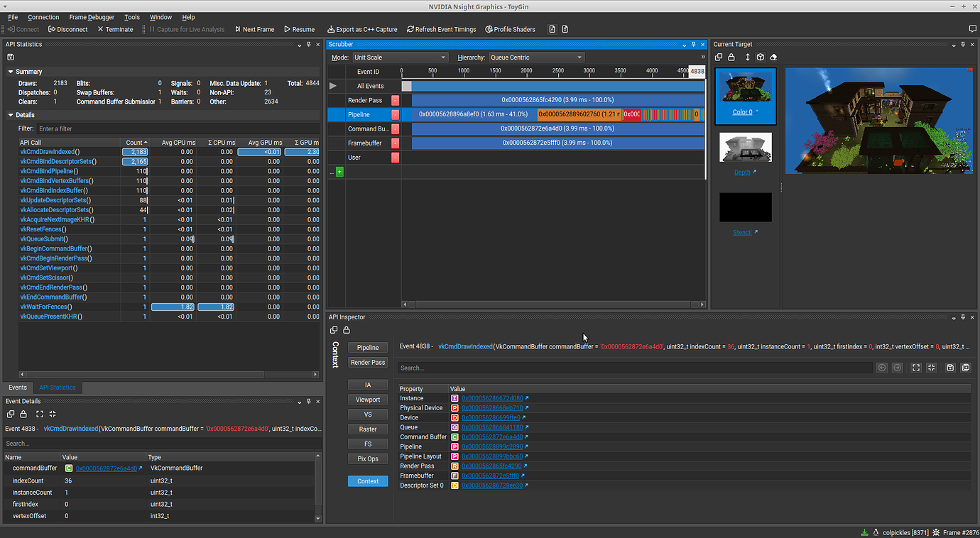
Task: Clone the Current Target view
Action: pos(719,57)
